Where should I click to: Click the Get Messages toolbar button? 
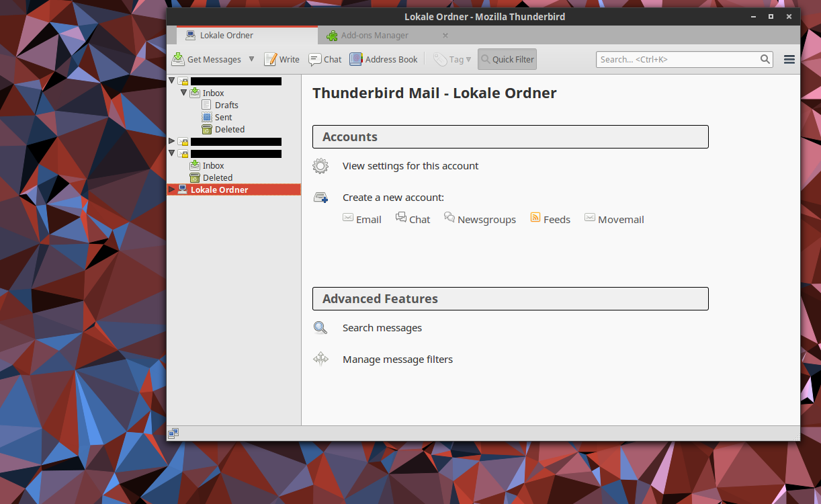click(206, 59)
